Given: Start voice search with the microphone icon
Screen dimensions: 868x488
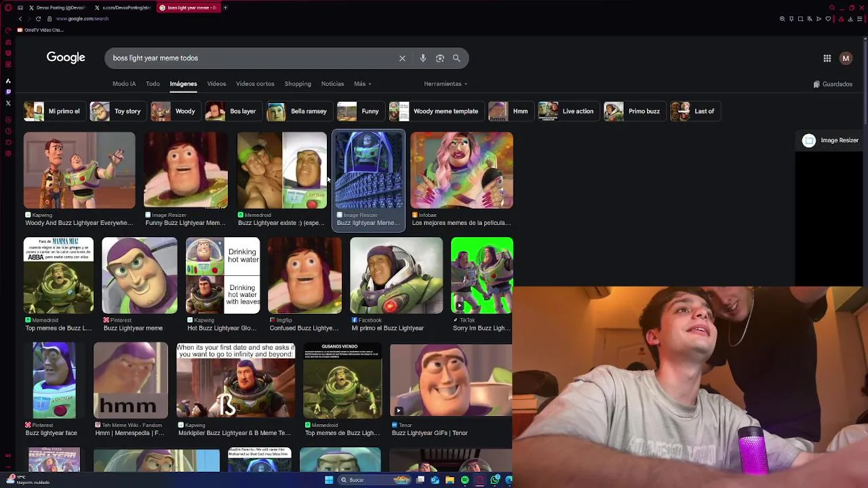Looking at the screenshot, I should tap(423, 58).
